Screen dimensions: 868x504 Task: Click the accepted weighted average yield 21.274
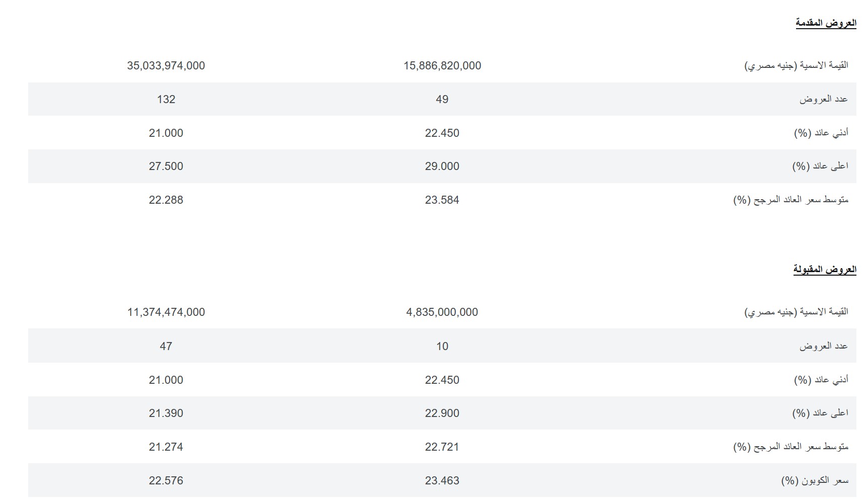(166, 447)
